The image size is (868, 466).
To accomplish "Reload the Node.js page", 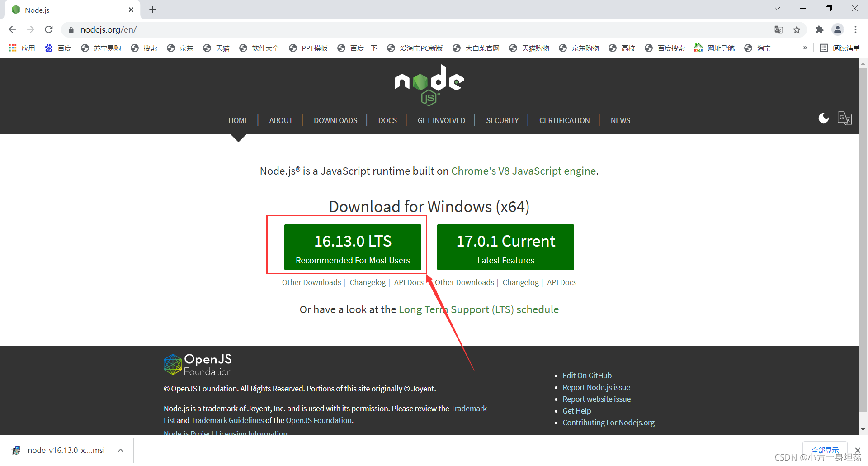I will 49,29.
